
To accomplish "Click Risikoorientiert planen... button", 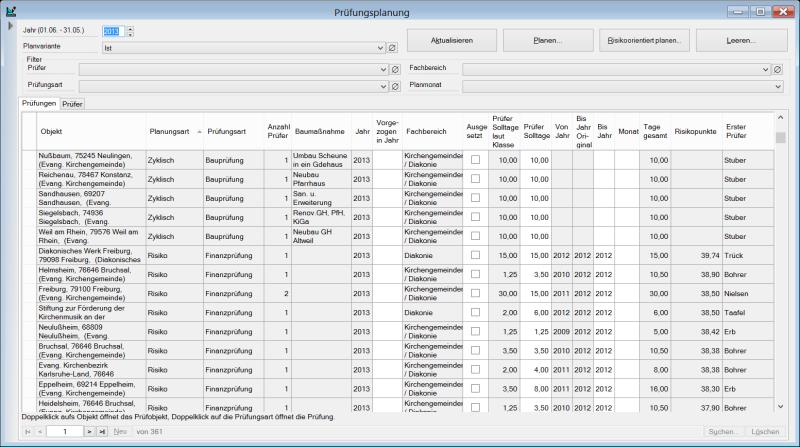I will pos(644,40).
